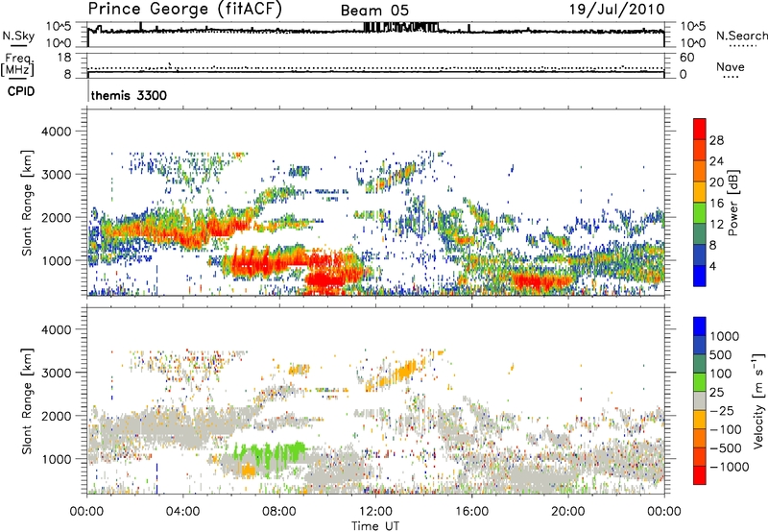Click the "08:00" time axis tick

tap(279, 512)
